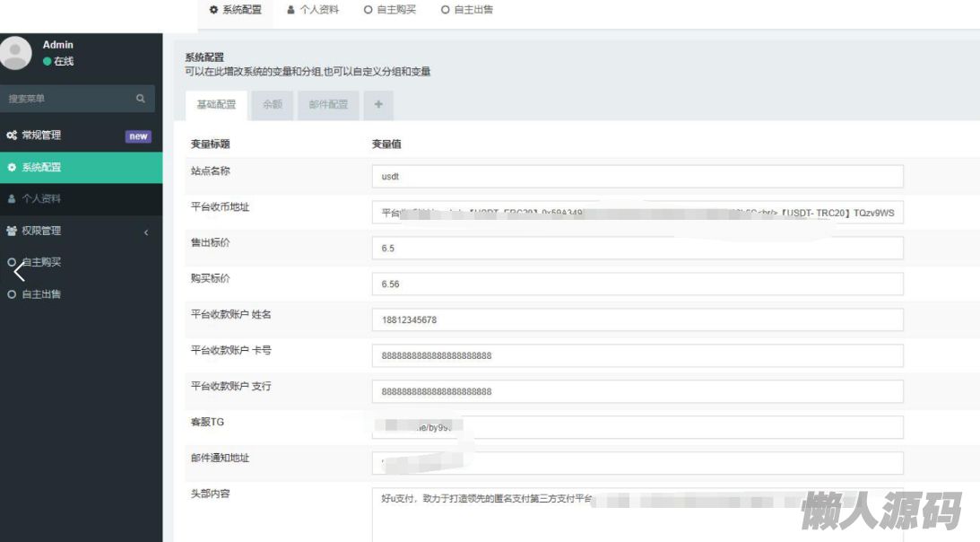Select 自主购买 in the sidebar

(41, 262)
